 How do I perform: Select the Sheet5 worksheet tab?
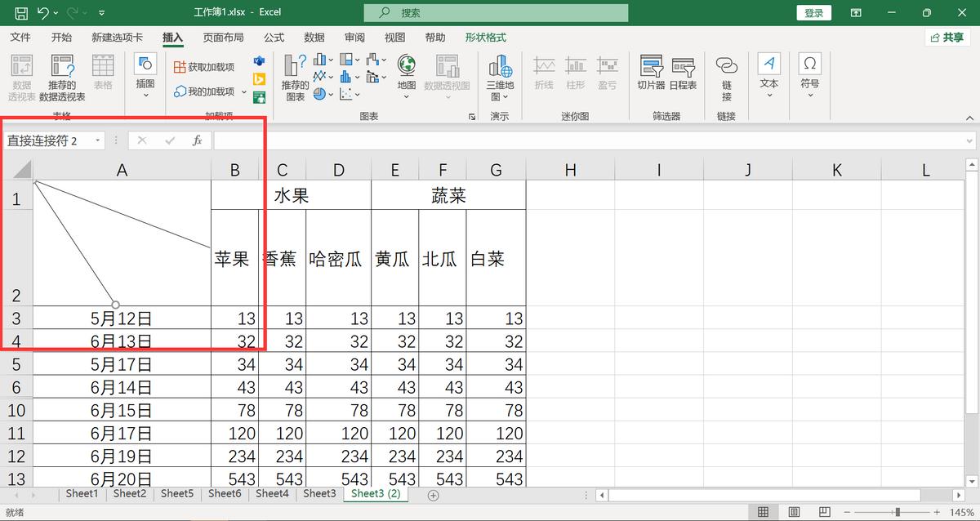pyautogui.click(x=176, y=494)
